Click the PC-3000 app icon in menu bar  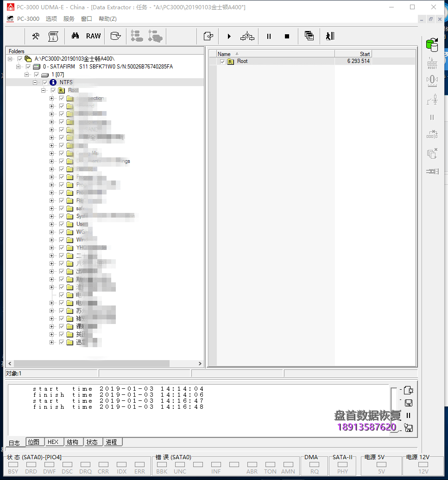pyautogui.click(x=10, y=19)
